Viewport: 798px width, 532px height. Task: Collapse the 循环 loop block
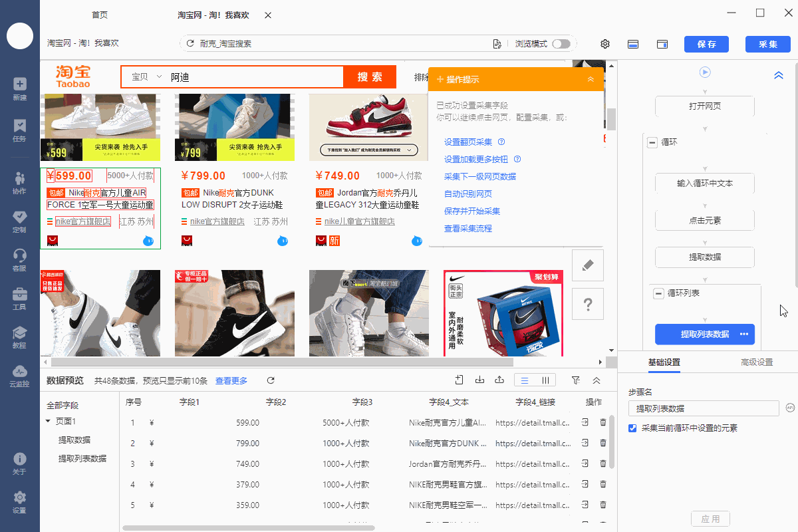653,142
